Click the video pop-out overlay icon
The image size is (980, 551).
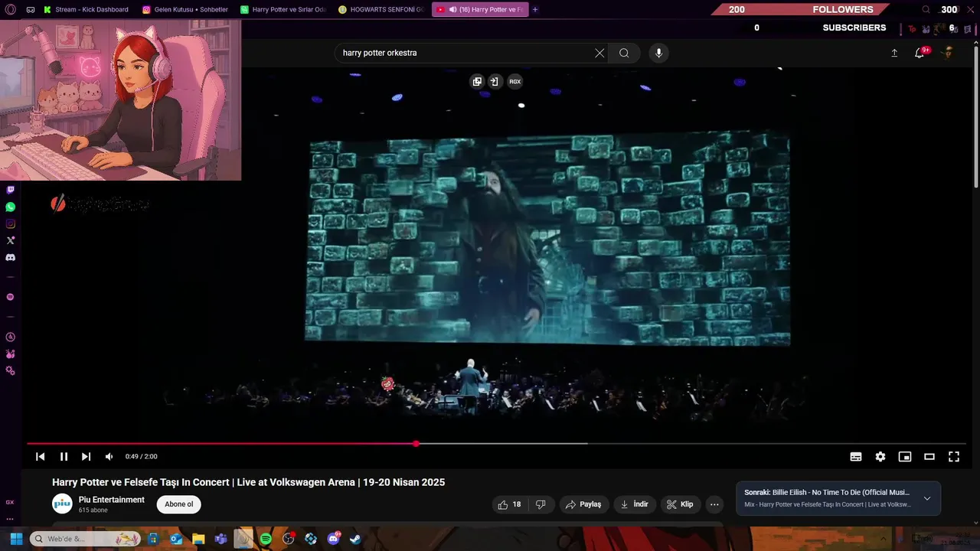477,81
